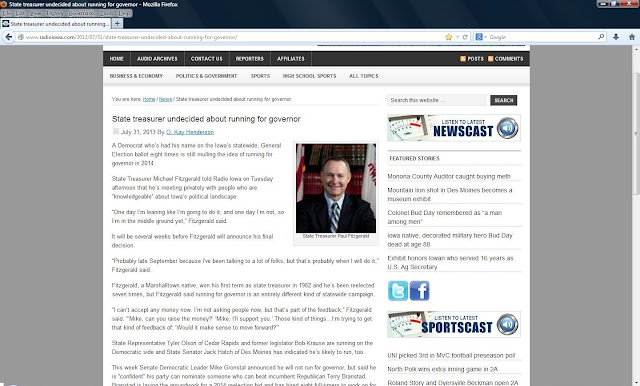Open the History menu
640x386 pixels.
(x=55, y=13)
